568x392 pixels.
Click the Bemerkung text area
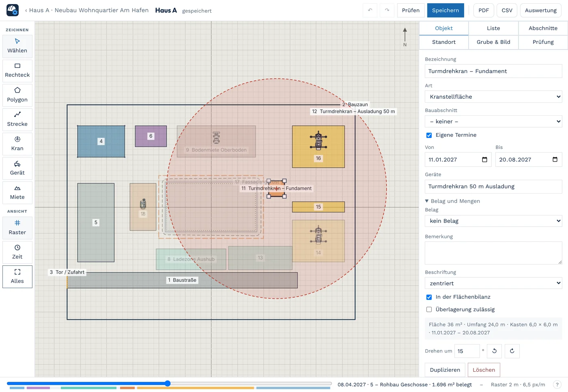[493, 253]
